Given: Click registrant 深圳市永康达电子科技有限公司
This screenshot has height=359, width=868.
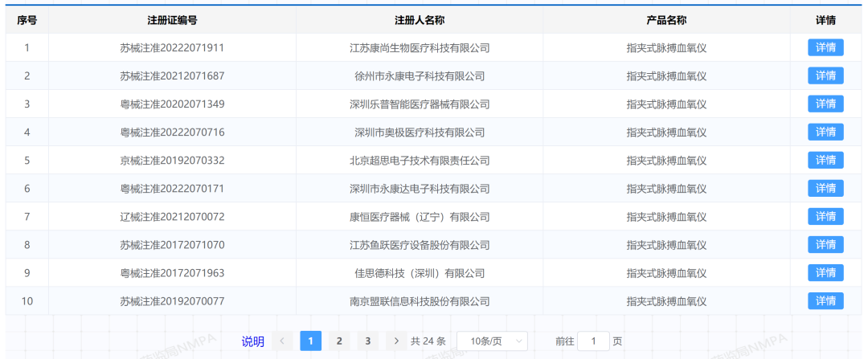Looking at the screenshot, I should pos(420,190).
